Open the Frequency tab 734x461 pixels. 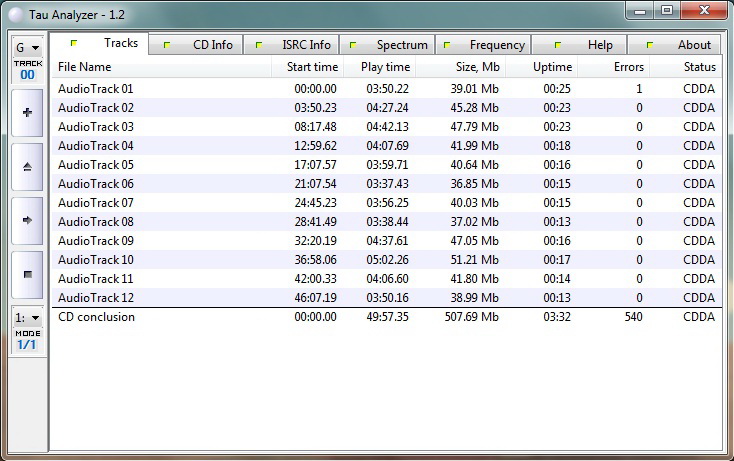tap(485, 45)
